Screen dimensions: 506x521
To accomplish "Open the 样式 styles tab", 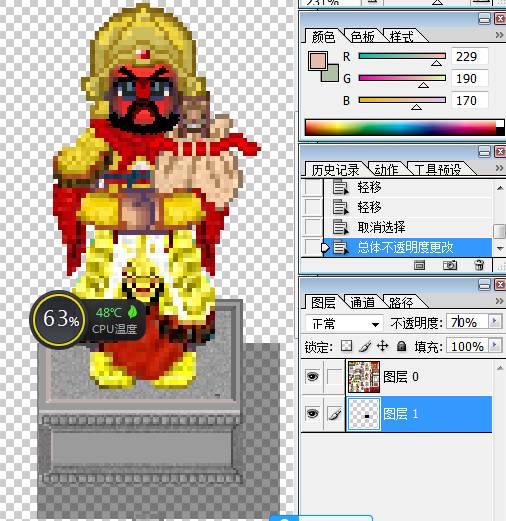I will click(x=402, y=36).
